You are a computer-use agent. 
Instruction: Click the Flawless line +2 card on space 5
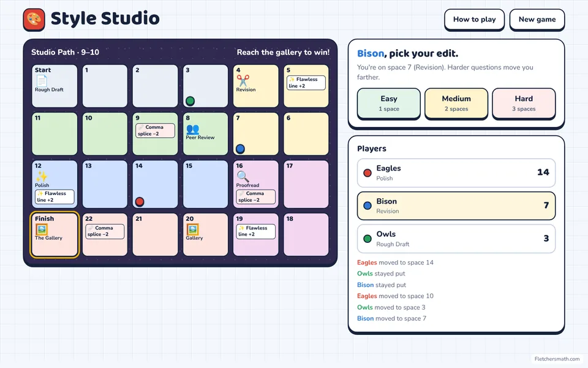click(306, 83)
